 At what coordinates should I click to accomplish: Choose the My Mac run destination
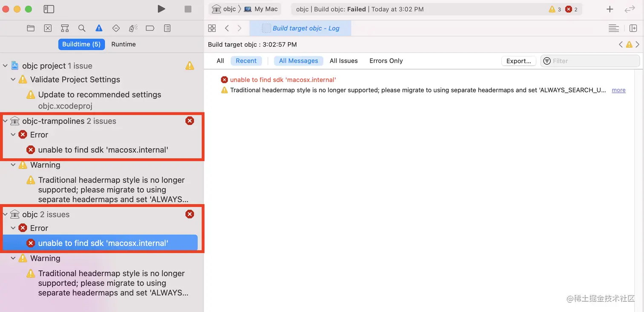[261, 9]
